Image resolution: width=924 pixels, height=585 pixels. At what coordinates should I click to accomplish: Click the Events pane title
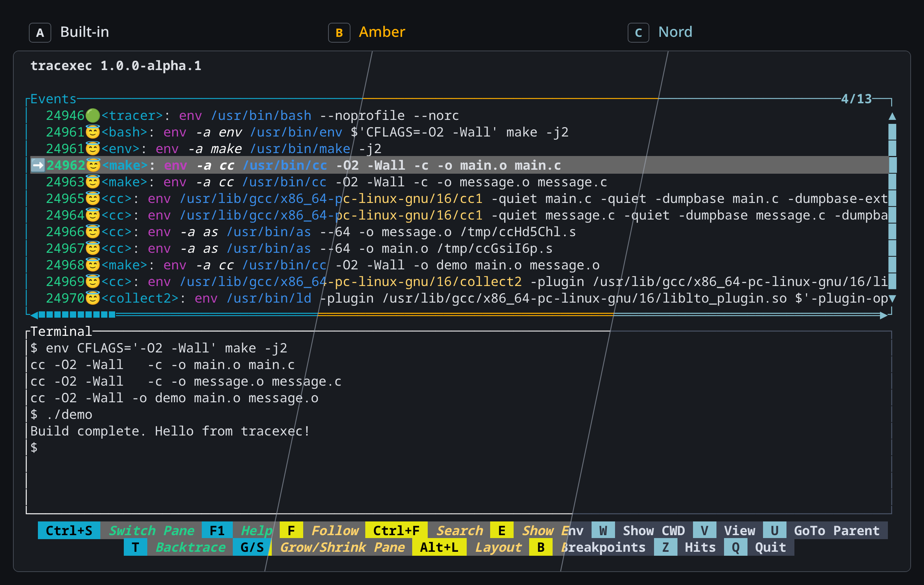coord(53,99)
